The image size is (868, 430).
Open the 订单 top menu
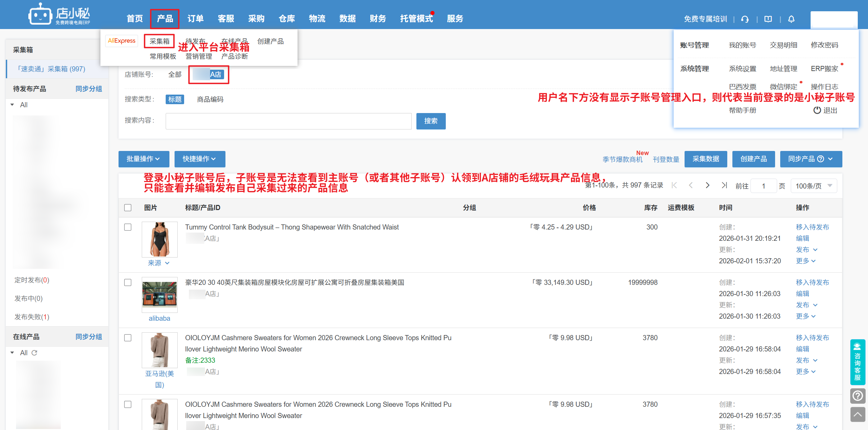pos(195,19)
